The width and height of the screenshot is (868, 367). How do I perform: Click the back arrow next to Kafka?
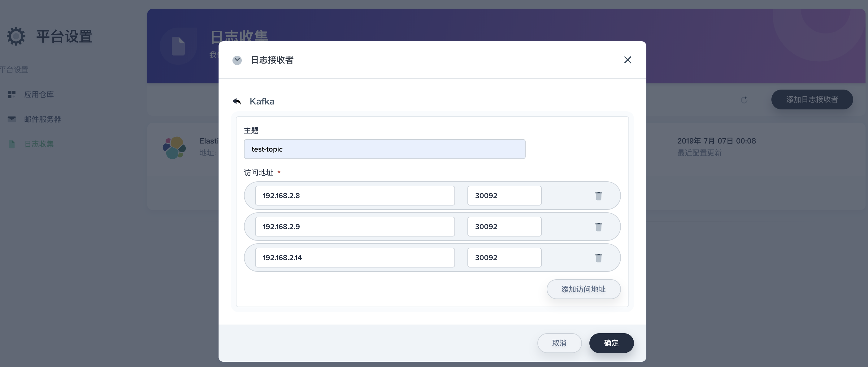(x=237, y=101)
